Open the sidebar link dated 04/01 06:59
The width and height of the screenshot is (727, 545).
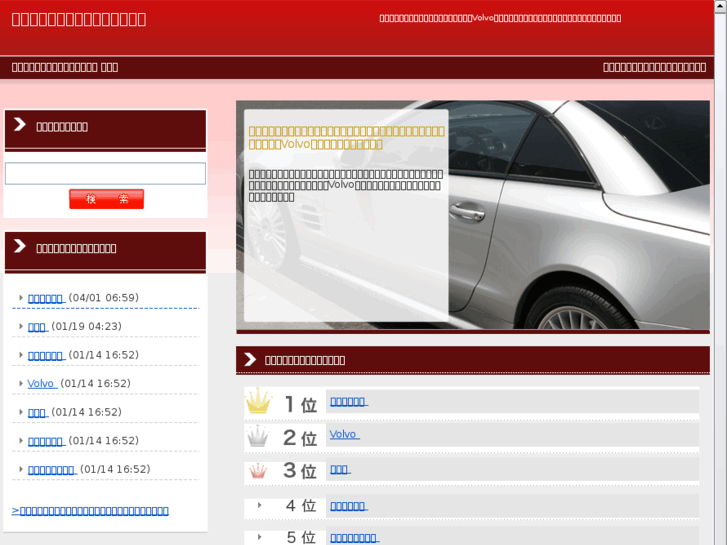tap(46, 298)
